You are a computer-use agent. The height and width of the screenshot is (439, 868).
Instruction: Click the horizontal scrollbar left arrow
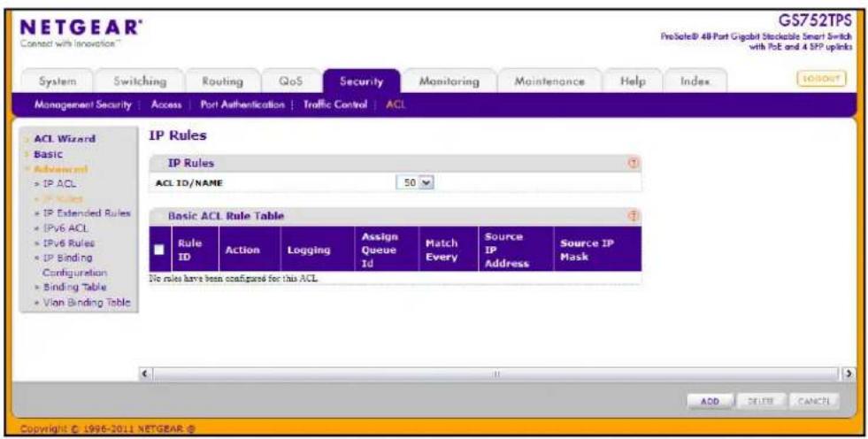coord(145,374)
